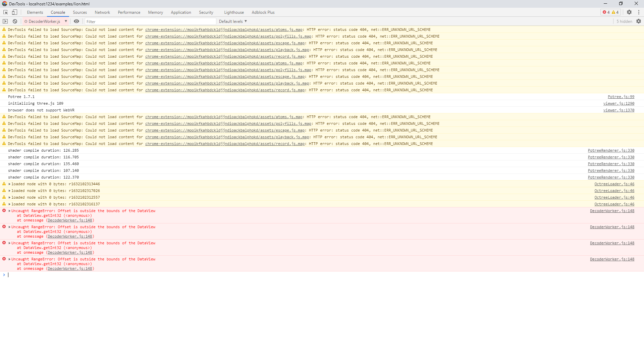Open DecoderWorker.js:148 link on the first RangeError row
The width and height of the screenshot is (644, 349).
pyautogui.click(x=612, y=211)
